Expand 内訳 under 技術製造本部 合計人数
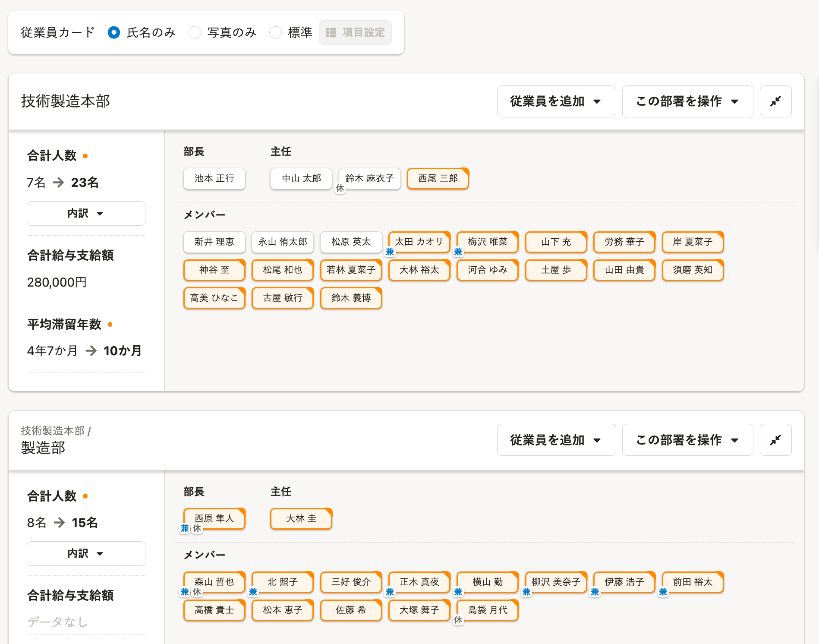The image size is (819, 644). pyautogui.click(x=86, y=213)
